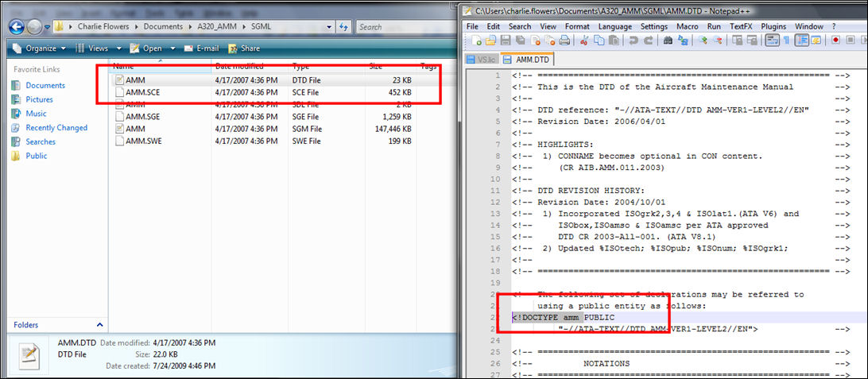Open the Search menu in Notepad++
868x379 pixels.
tap(520, 26)
